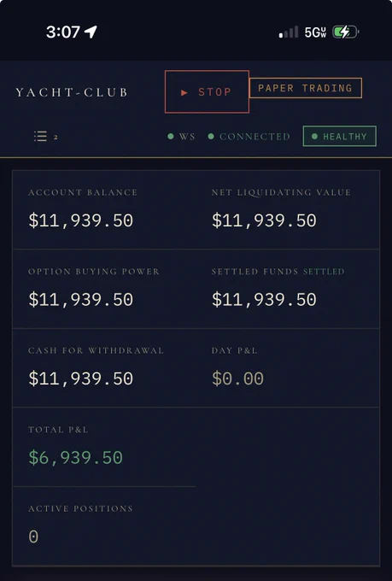The width and height of the screenshot is (392, 581).
Task: Open the Option Buying Power card
Action: pos(104,289)
